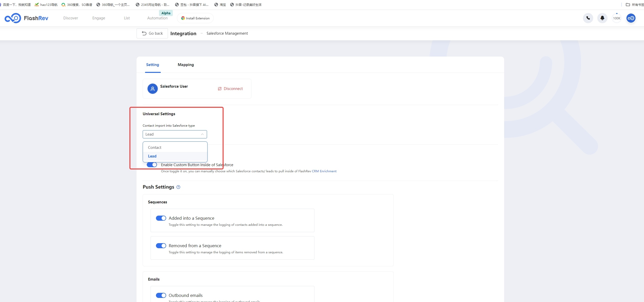This screenshot has height=302, width=644.
Task: Collapse the Contact import type dropdown
Action: click(x=175, y=134)
